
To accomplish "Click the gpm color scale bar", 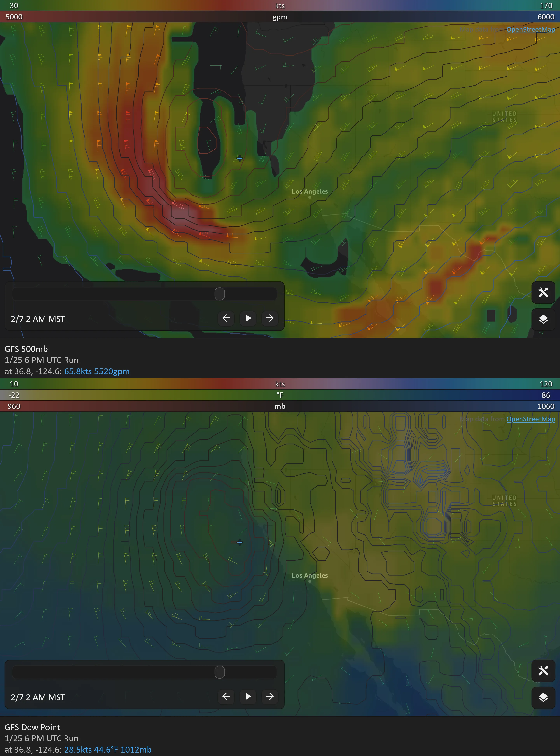I will (280, 17).
